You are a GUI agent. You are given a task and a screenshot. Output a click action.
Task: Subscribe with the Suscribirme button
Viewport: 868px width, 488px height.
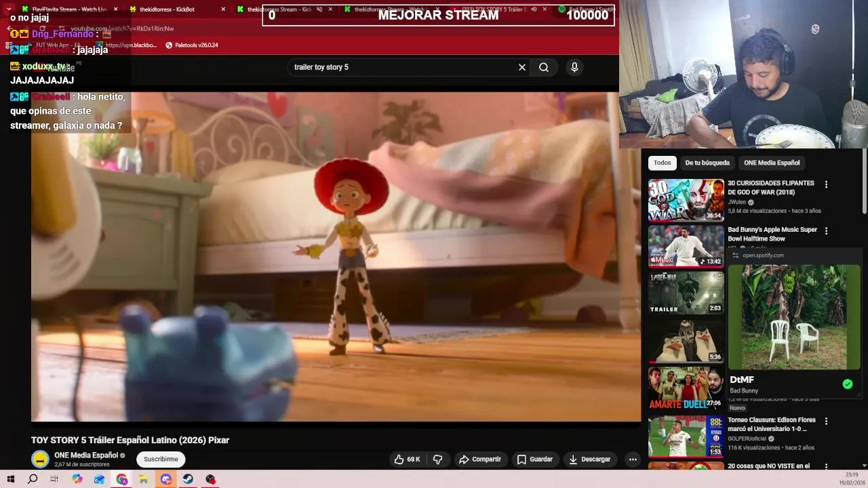click(161, 459)
